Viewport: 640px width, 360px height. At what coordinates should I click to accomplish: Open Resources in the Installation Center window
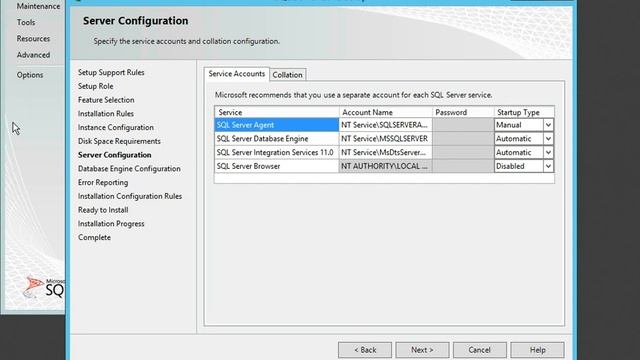click(x=33, y=39)
